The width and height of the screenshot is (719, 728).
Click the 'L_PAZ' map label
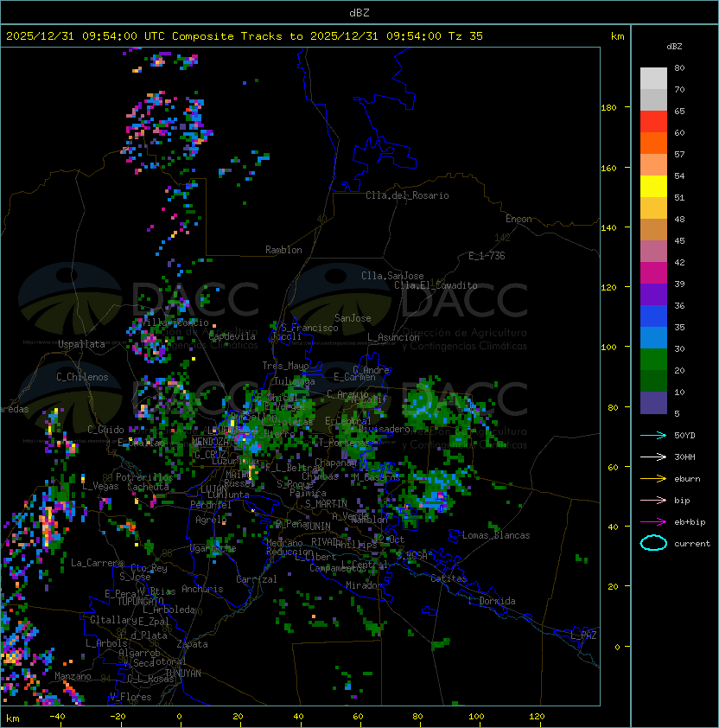[x=583, y=635]
